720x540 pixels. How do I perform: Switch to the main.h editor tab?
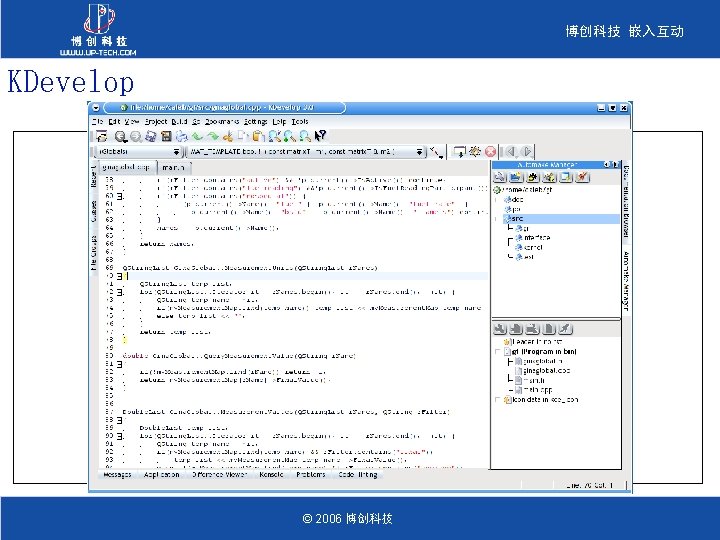click(x=174, y=168)
